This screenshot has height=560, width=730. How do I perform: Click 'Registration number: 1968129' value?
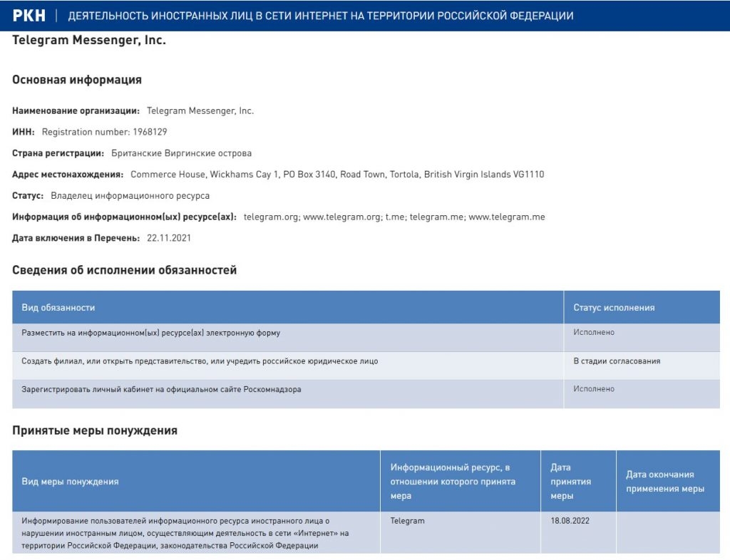[x=104, y=132]
